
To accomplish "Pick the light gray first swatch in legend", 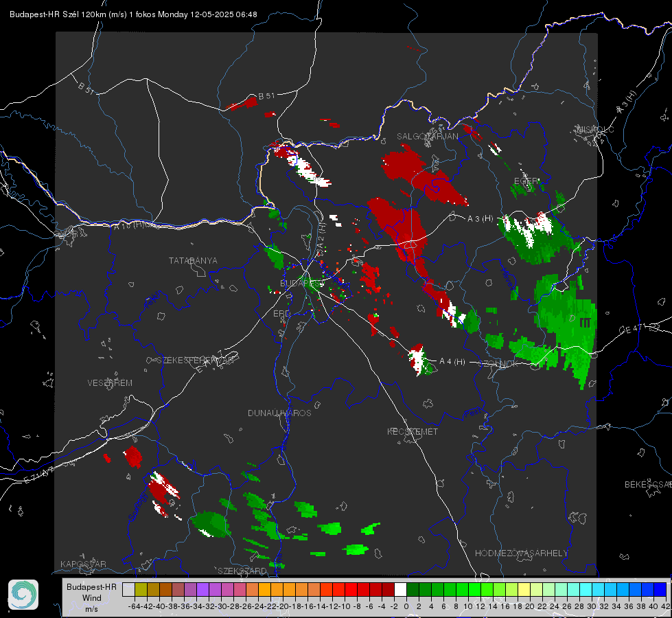I will click(128, 589).
